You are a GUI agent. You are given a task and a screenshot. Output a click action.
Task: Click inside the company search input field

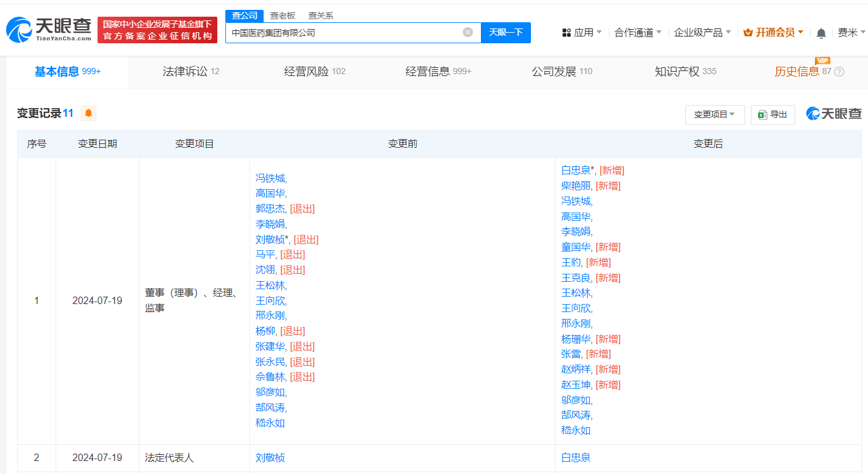(346, 32)
